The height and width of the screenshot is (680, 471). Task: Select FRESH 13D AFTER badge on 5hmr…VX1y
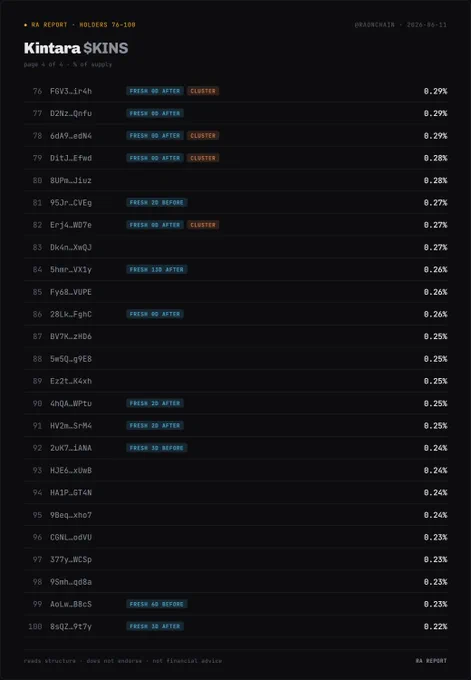(x=157, y=269)
